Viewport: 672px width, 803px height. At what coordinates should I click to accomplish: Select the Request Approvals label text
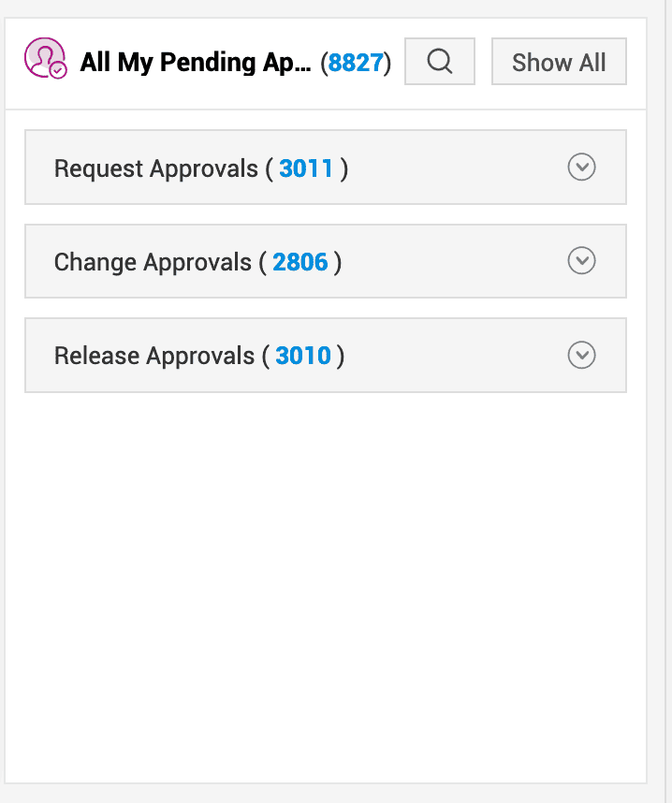pyautogui.click(x=155, y=168)
